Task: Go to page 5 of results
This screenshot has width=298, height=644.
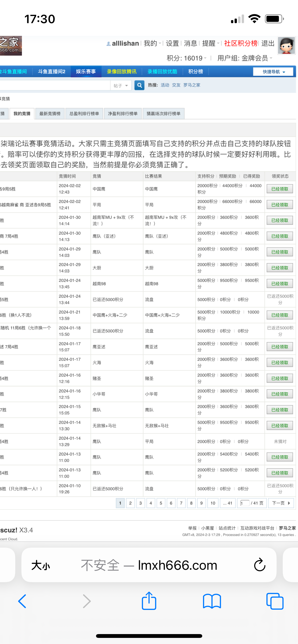Action: (x=161, y=503)
